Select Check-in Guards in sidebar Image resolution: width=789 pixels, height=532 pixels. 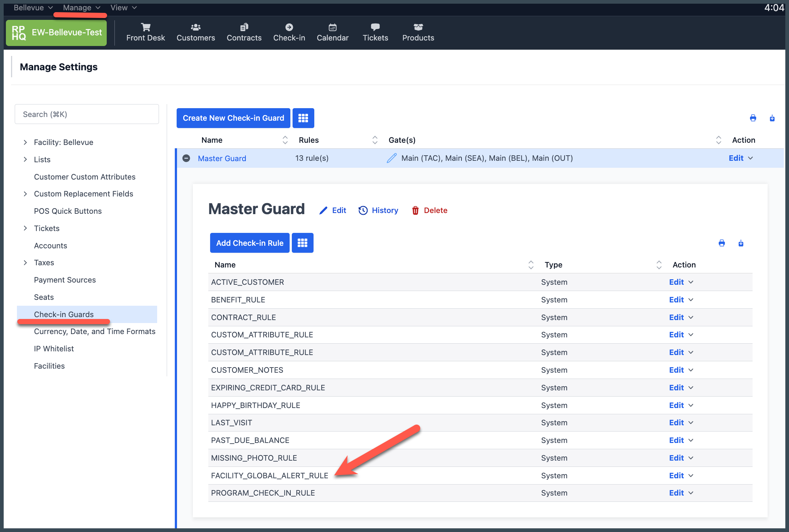[x=87, y=315]
